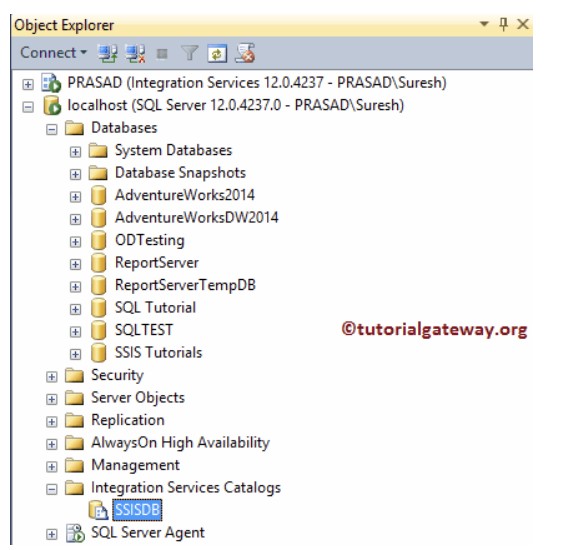Expand the AdventureWorksDW2014 database
Viewport: 585px width, 550px height.
point(75,219)
